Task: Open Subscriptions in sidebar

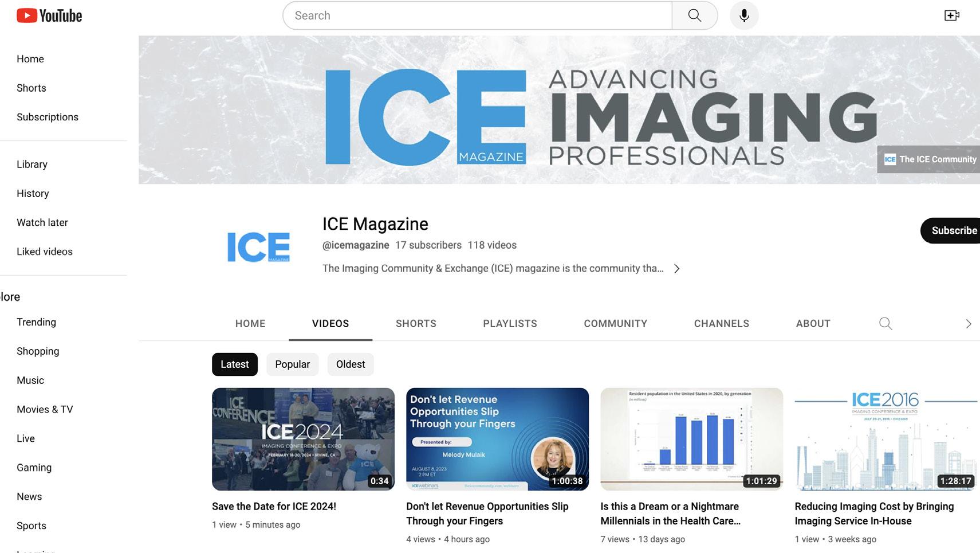Action: pos(48,117)
